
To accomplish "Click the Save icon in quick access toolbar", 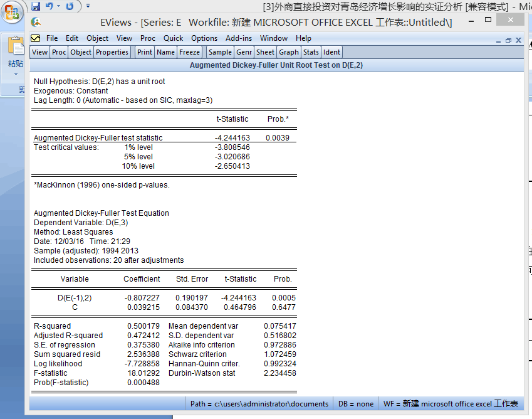I will pos(36,6).
